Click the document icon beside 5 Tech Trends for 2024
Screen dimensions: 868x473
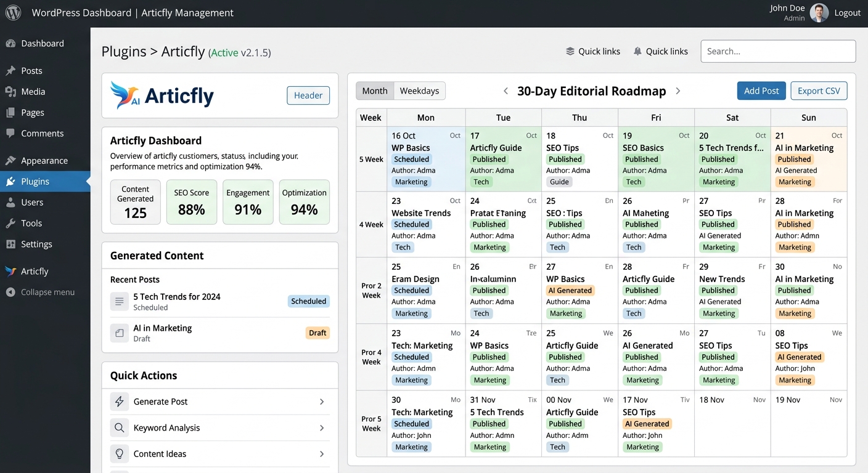119,302
